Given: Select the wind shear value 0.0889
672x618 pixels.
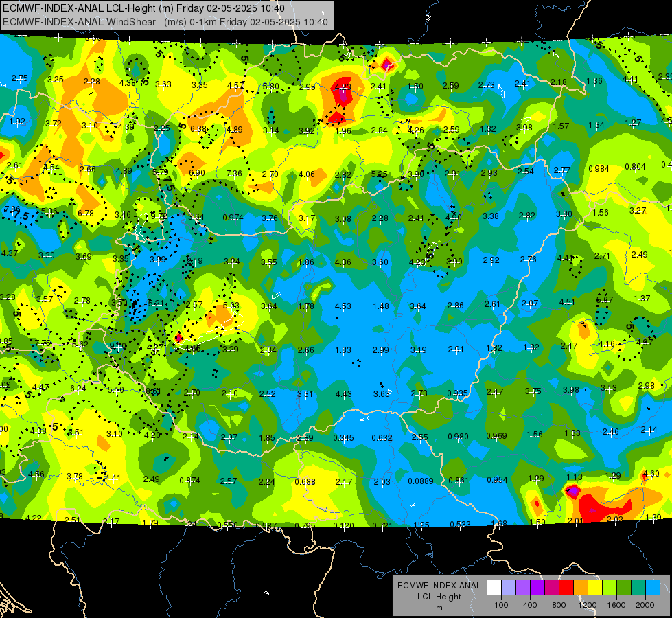Looking at the screenshot, I should click(x=420, y=481).
